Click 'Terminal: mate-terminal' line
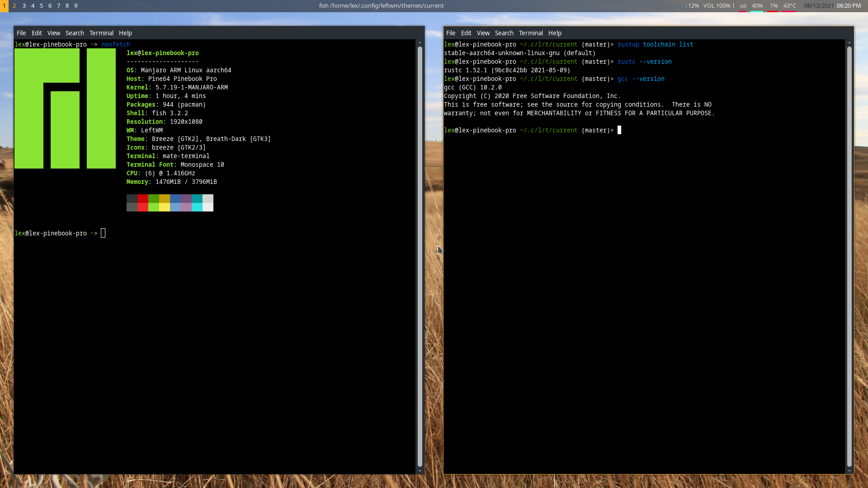 168,156
